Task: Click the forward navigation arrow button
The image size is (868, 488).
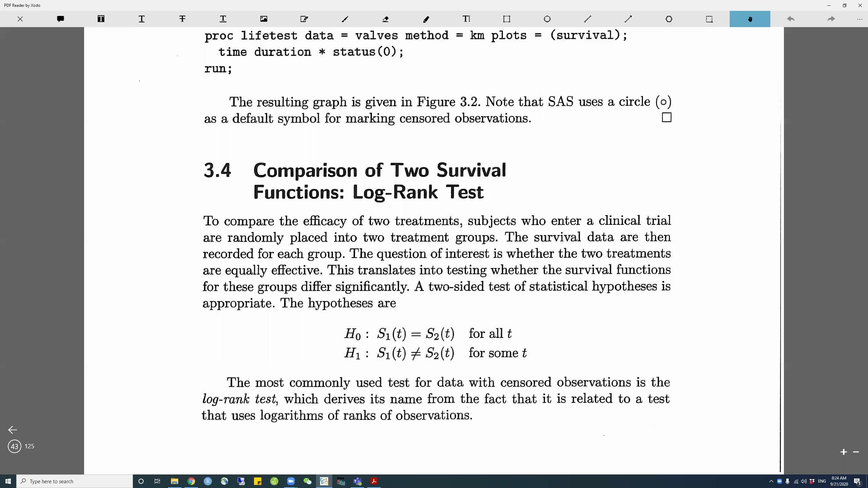Action: pos(830,19)
